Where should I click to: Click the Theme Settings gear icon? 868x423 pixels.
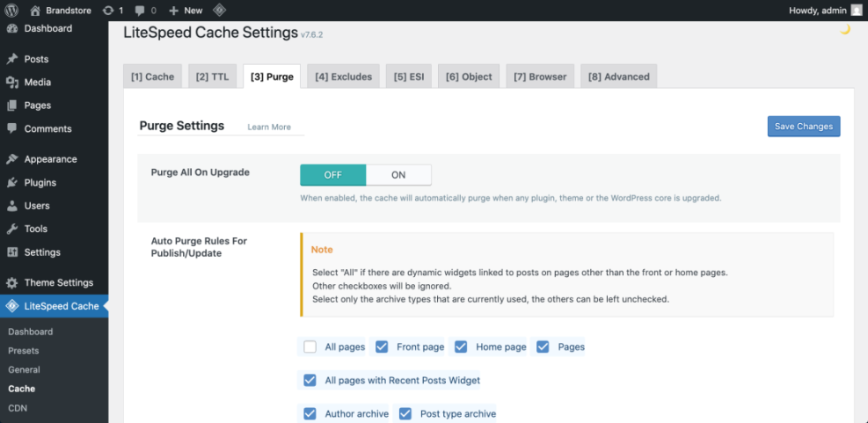[x=12, y=283]
